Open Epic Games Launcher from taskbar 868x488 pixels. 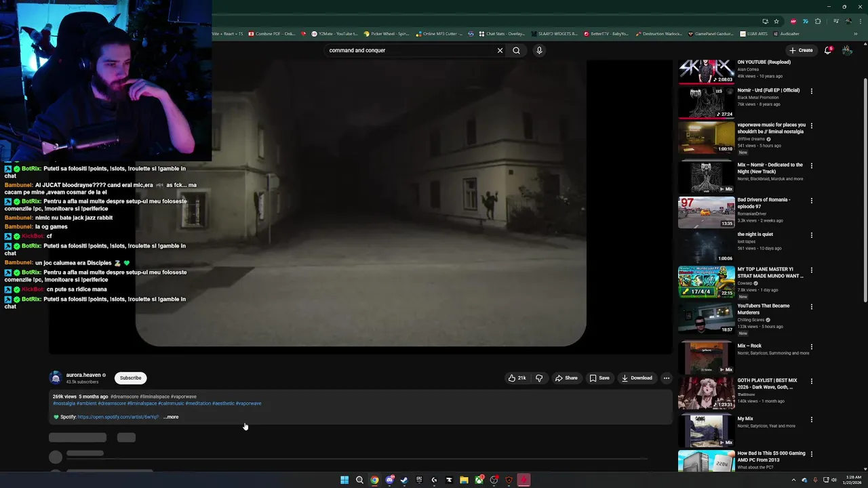pyautogui.click(x=419, y=480)
